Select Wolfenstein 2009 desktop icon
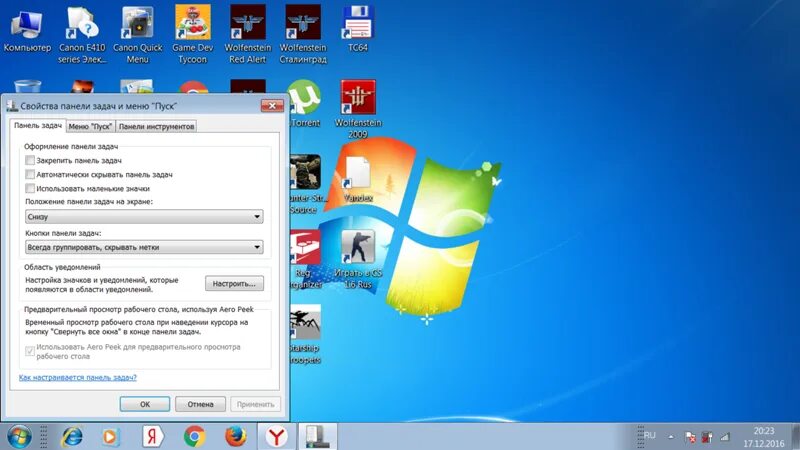Screen dimensions: 800x450 358,109
